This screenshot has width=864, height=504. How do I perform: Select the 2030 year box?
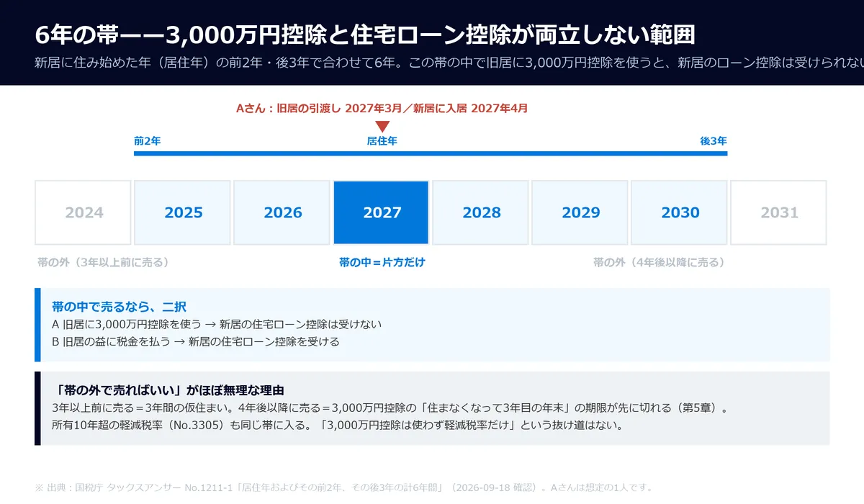pos(680,212)
